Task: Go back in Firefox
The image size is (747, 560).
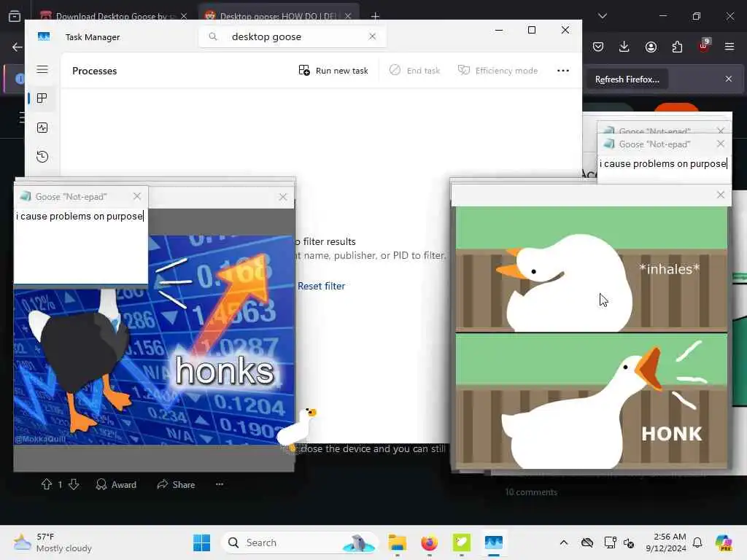Action: coord(18,47)
